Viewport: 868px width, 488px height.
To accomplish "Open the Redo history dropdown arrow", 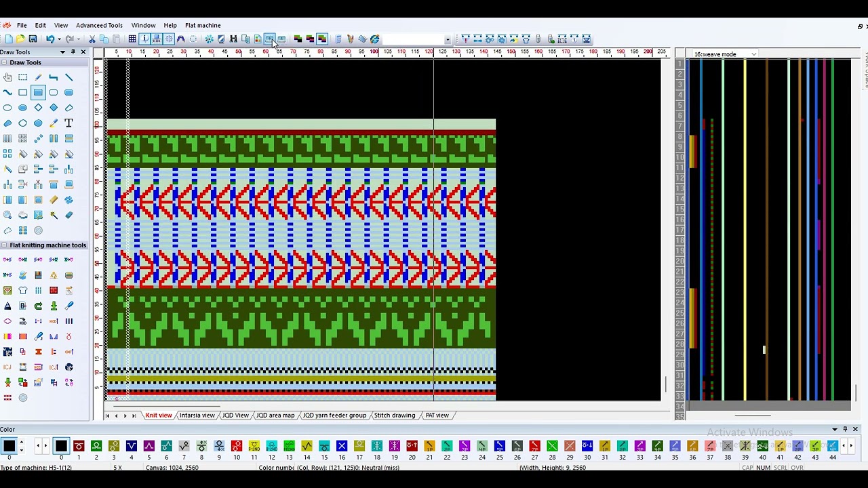I will point(79,39).
